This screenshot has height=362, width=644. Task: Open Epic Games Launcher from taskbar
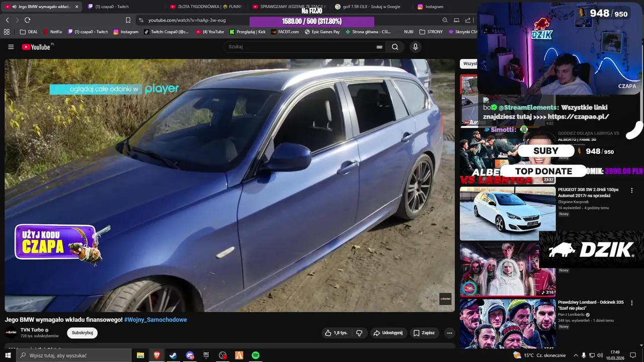tap(206, 355)
